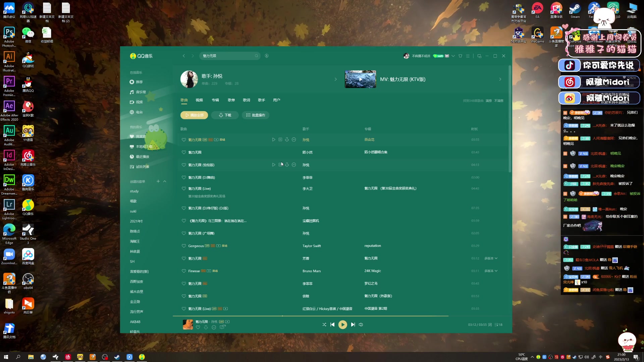This screenshot has width=644, height=362.
Task: Click the shuffle play mode icon
Action: (x=324, y=324)
